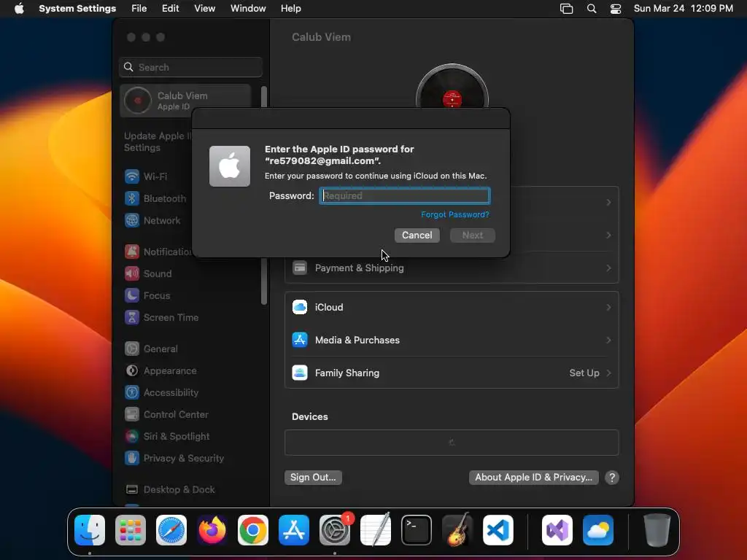Click screen mirroring icon in menu bar

click(566, 9)
